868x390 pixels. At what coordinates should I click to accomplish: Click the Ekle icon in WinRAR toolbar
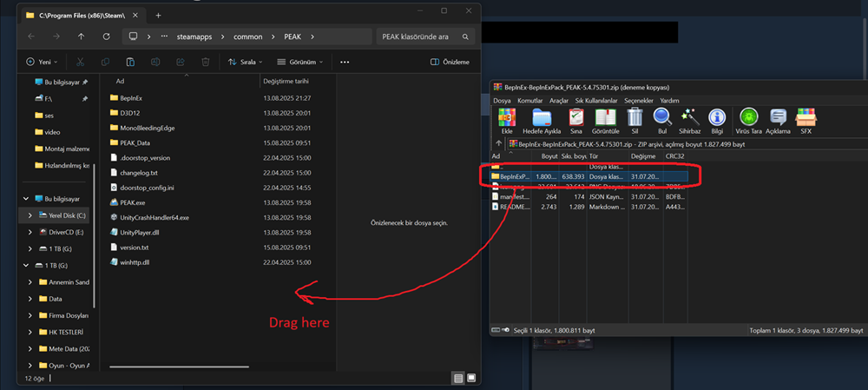pyautogui.click(x=507, y=117)
